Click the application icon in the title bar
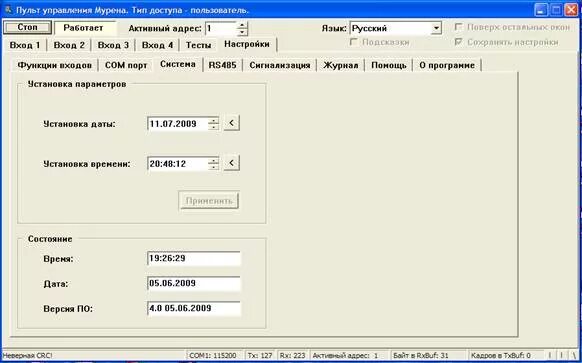The width and height of the screenshot is (582, 363). 8,10
